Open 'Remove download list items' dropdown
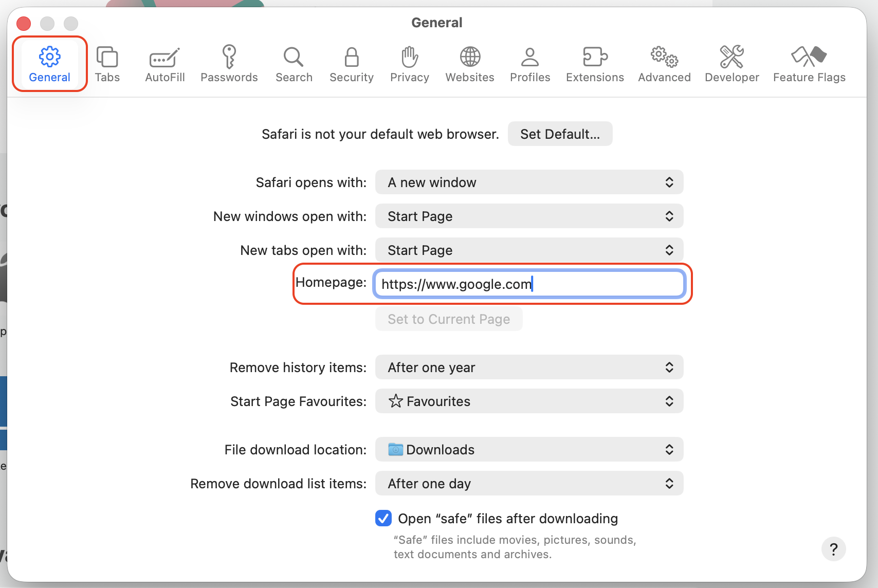The width and height of the screenshot is (878, 588). pos(529,484)
